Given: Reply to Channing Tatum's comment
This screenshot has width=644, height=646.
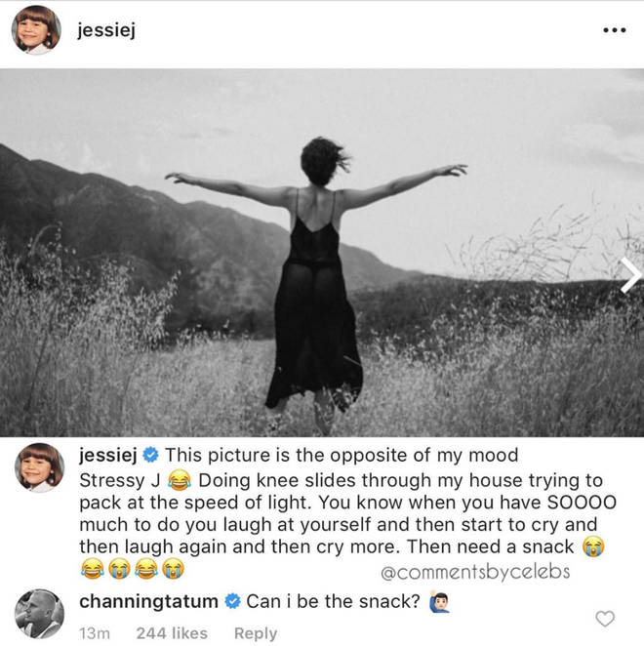Looking at the screenshot, I should [256, 633].
